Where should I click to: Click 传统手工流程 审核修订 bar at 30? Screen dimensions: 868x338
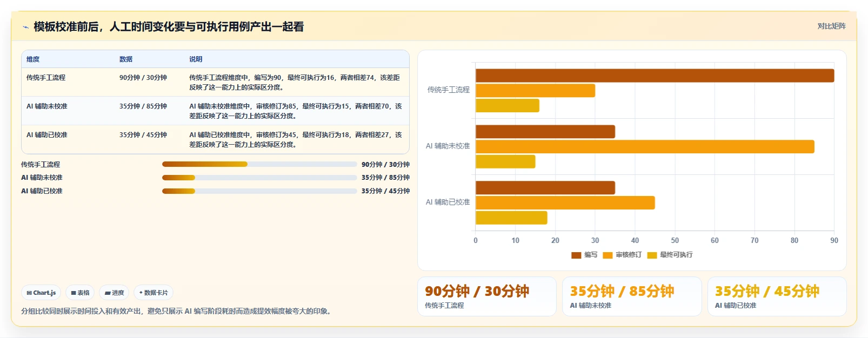click(x=535, y=91)
